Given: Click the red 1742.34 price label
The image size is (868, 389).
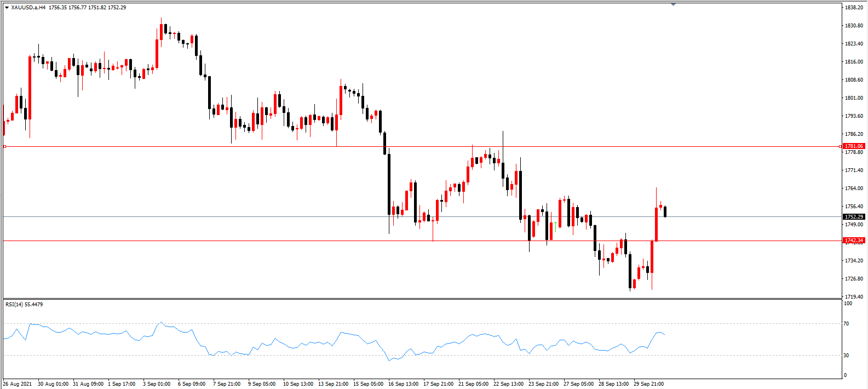Looking at the screenshot, I should click(854, 241).
